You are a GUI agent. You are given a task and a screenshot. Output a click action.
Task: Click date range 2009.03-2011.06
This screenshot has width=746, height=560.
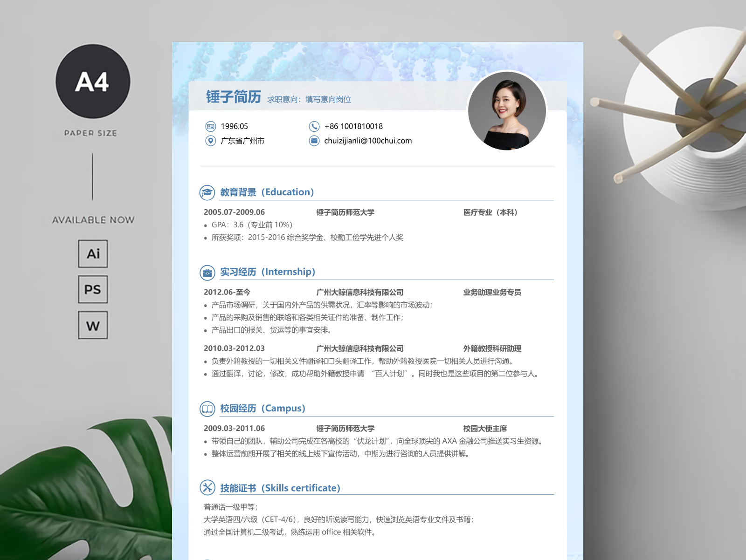234,428
